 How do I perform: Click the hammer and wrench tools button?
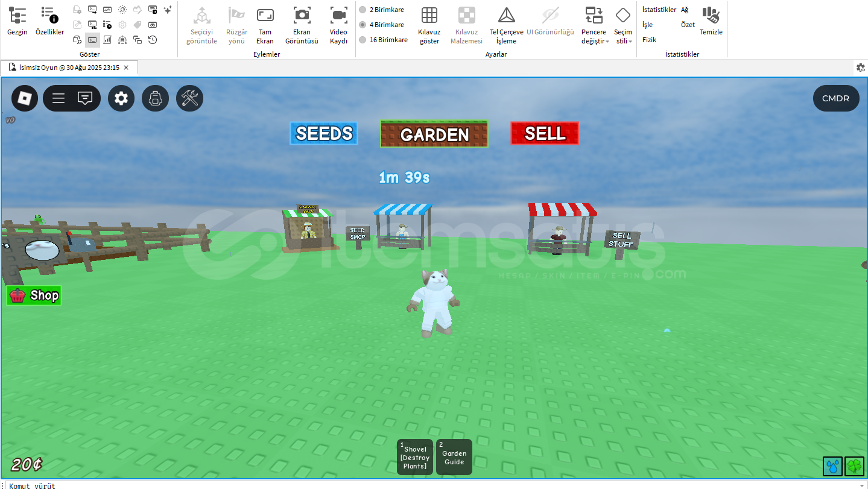[x=189, y=98]
